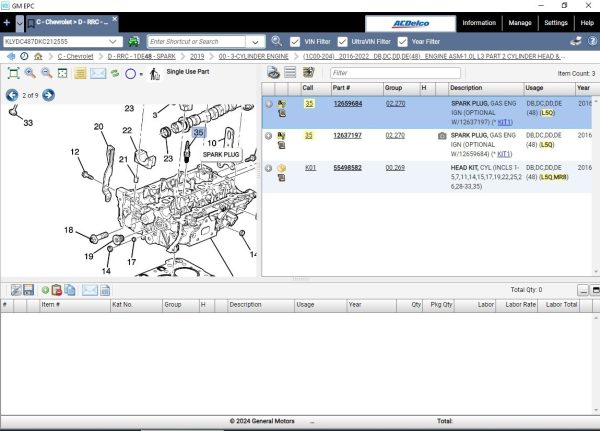The width and height of the screenshot is (600, 431).
Task: Select the circle shape drawing tool
Action: point(130,73)
